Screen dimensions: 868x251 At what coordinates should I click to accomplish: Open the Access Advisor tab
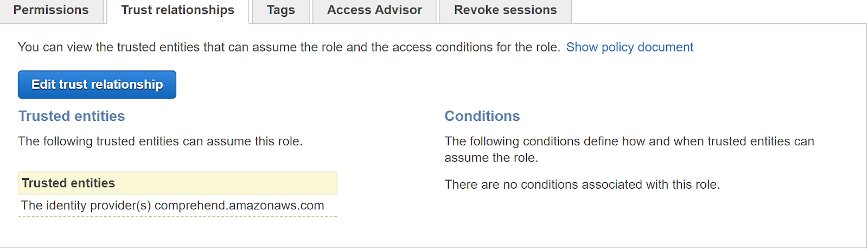pos(374,10)
